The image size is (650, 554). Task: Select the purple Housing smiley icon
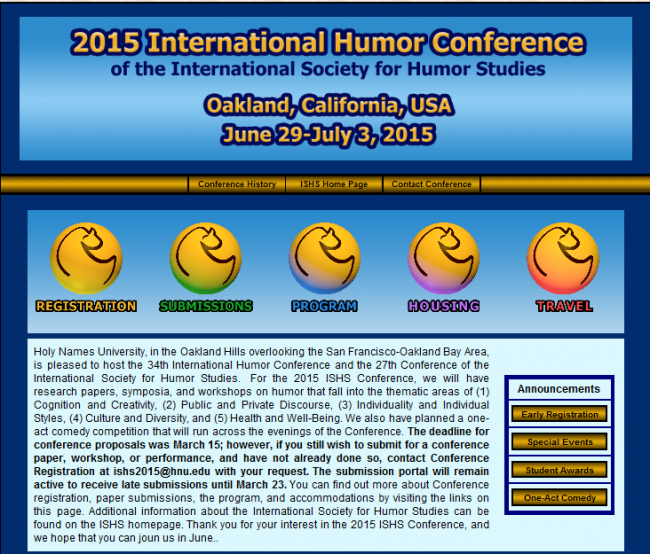[x=443, y=258]
